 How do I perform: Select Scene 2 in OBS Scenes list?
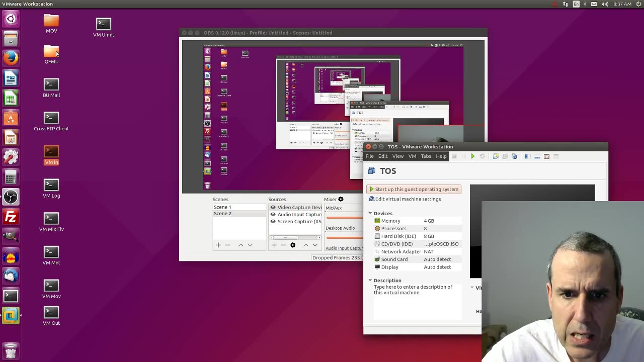click(239, 214)
